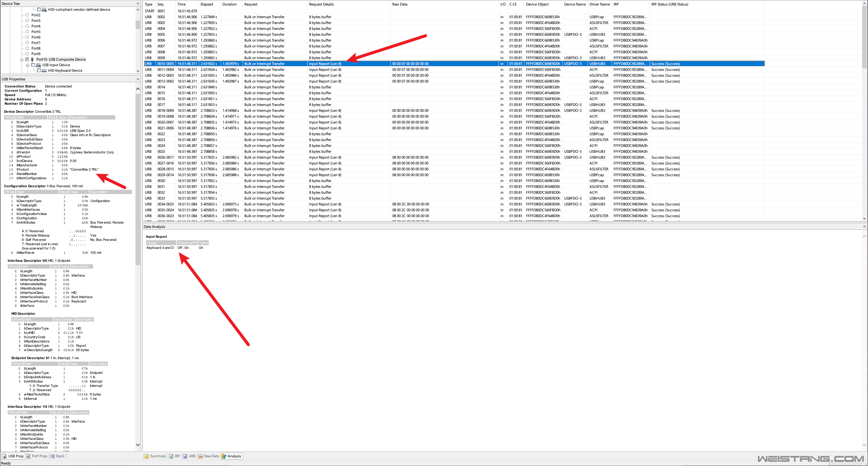
Task: Click the HID Keyboard Device keyboard icon
Action: pos(44,71)
